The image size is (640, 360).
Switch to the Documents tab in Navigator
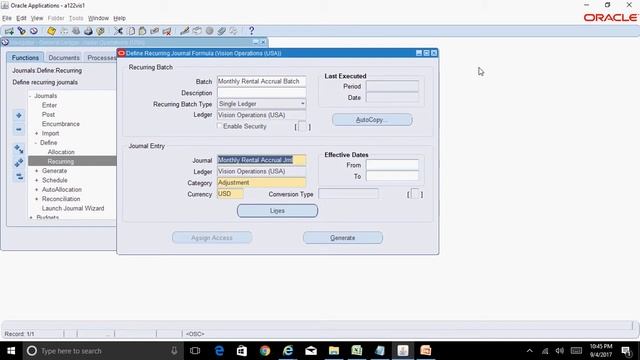(64, 58)
